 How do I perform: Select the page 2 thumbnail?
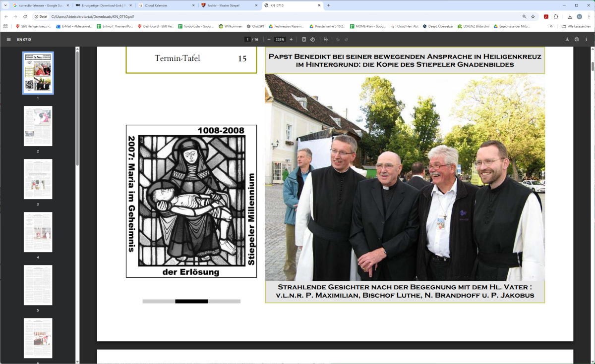38,126
